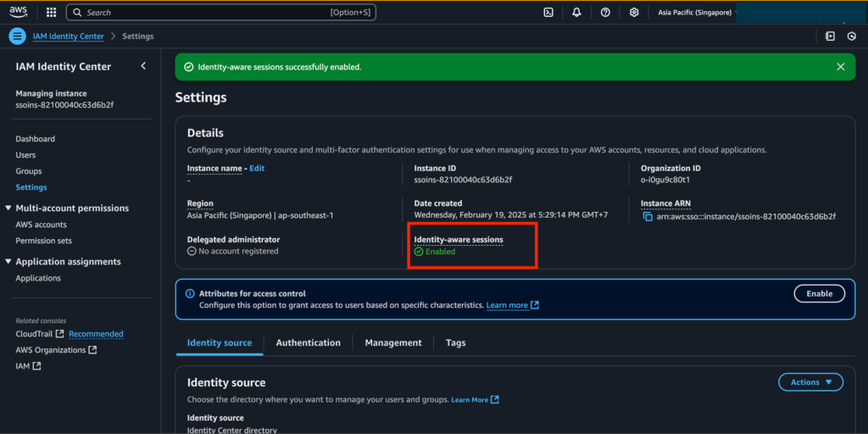Open the Asia Pacific (Singapore) region selector
Screen dimensions: 868x434
click(697, 12)
